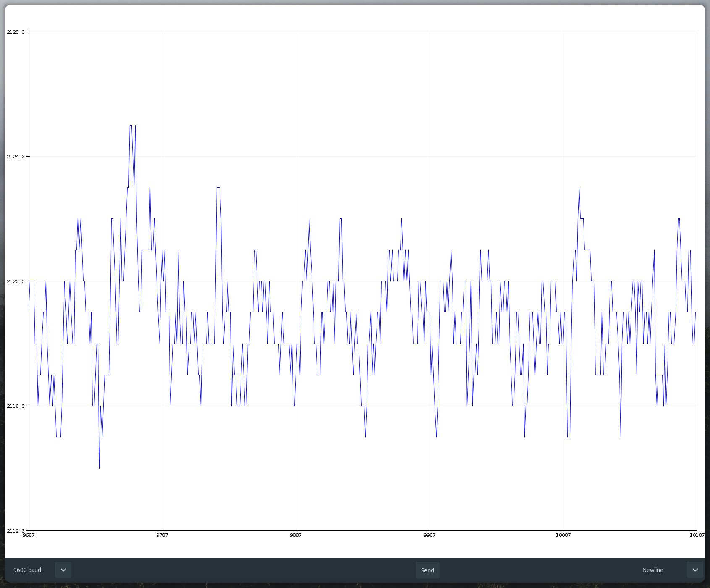Click the 2116.0 y-axis label
Screen dimensions: 710x588
coord(16,406)
